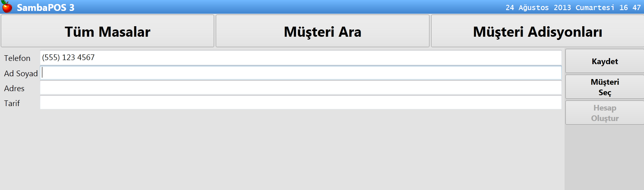Screen dimensions: 644x190
Task: Click the Tarif label text
Action: (x=12, y=103)
